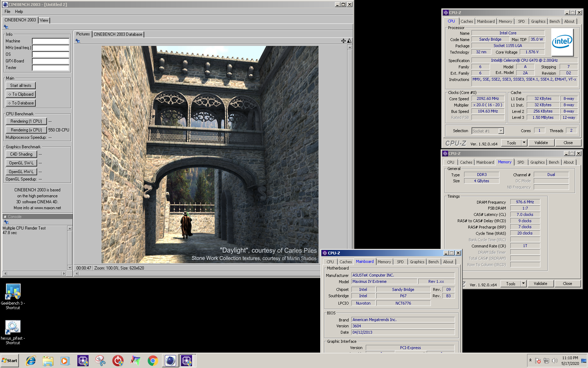
Task: Open the Tools dropdown arrow in the CPU tab window
Action: (524, 143)
